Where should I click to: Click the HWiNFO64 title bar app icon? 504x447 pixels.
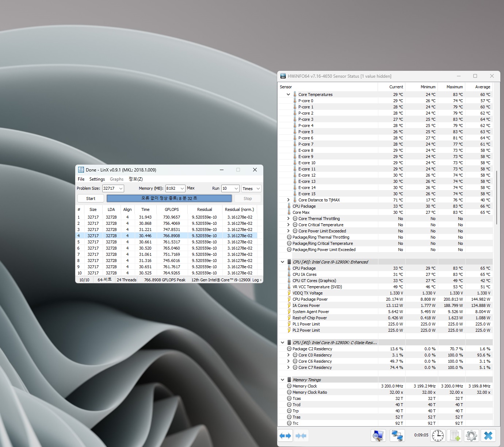click(x=283, y=76)
